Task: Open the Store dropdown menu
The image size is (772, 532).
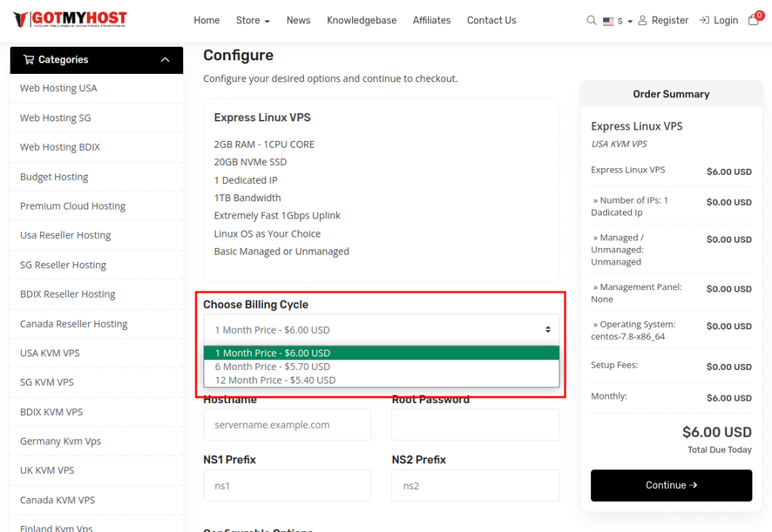Action: pyautogui.click(x=253, y=20)
